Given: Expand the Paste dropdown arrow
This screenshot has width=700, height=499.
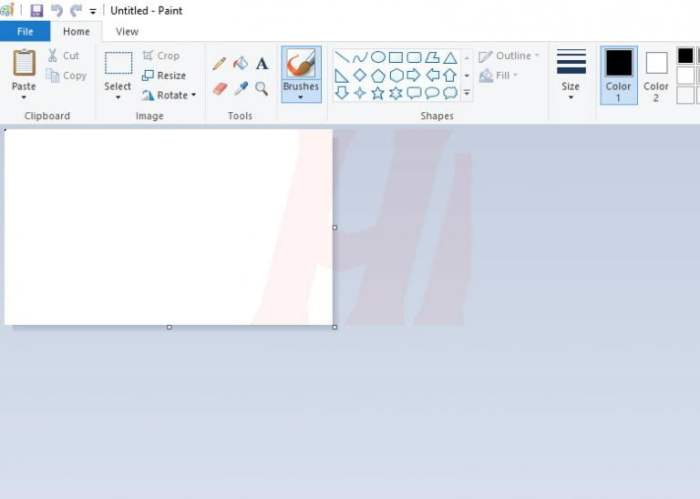Looking at the screenshot, I should pos(24,98).
